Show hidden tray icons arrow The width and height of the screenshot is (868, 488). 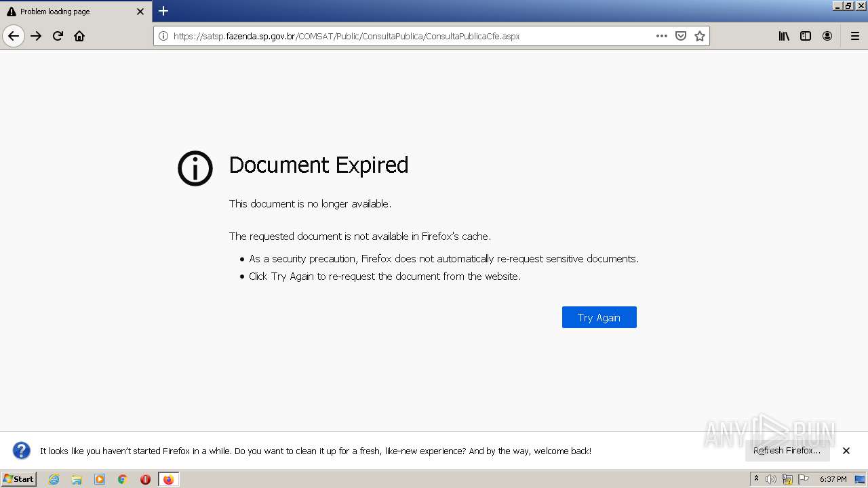tap(757, 479)
